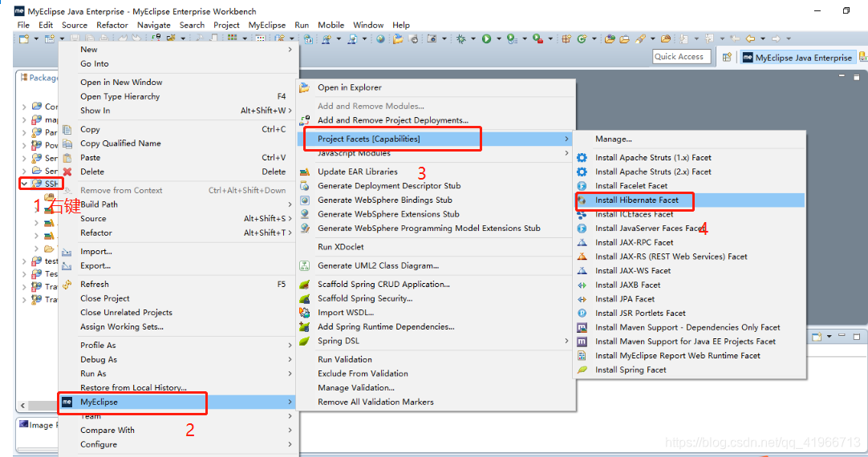The height and width of the screenshot is (457, 868).
Task: Open the Debug button dropdown arrow
Action: [473, 38]
